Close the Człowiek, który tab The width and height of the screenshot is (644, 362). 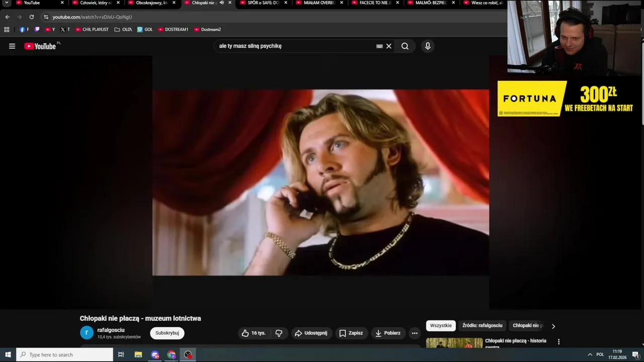[118, 3]
